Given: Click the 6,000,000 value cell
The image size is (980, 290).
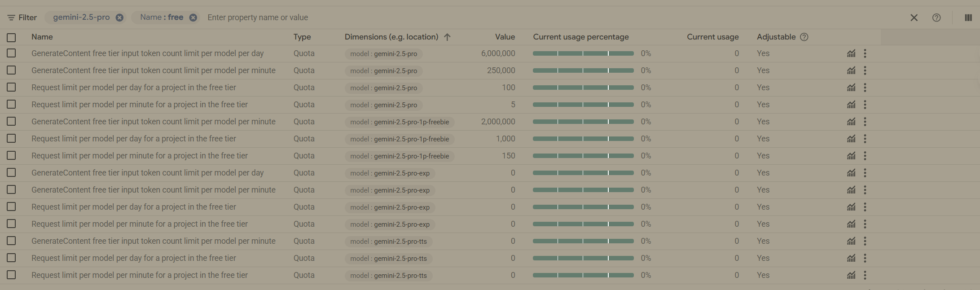Looking at the screenshot, I should click(498, 53).
